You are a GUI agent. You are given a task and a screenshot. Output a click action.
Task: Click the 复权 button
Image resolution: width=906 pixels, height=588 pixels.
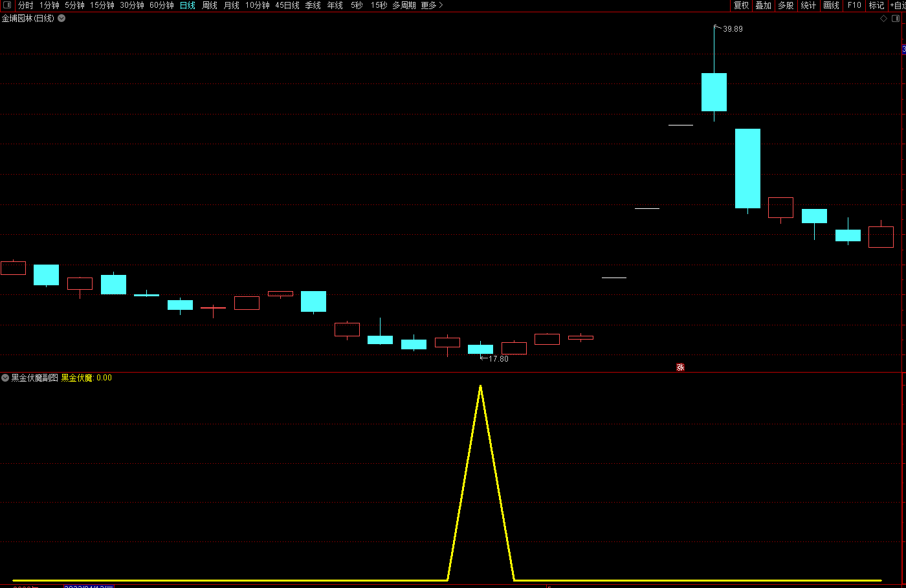(x=741, y=5)
